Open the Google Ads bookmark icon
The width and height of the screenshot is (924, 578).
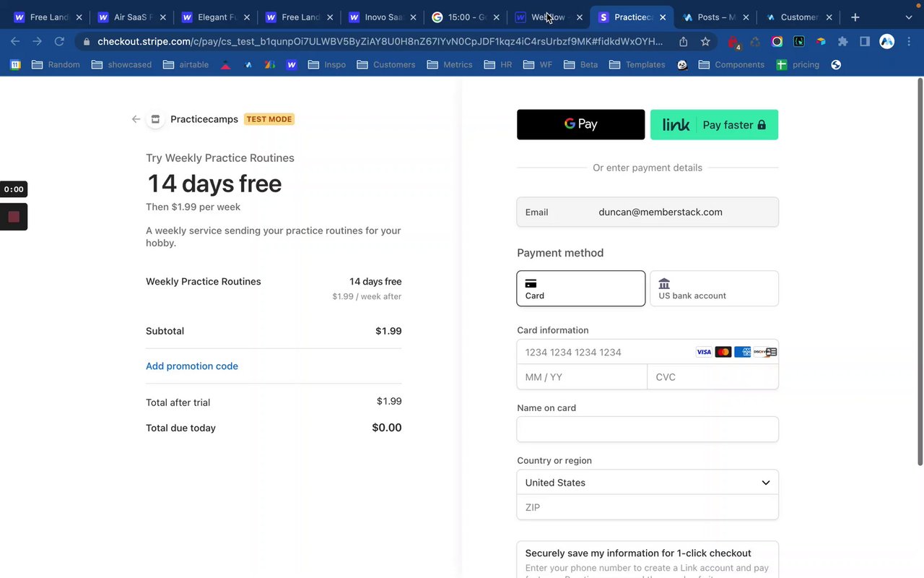[269, 64]
